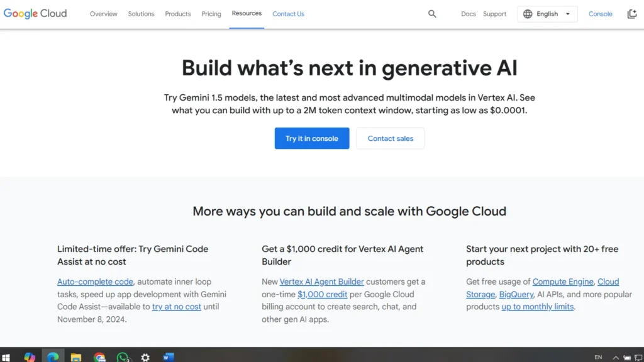Follow the try at no cost link
This screenshot has width=644, height=362.
pos(177,307)
